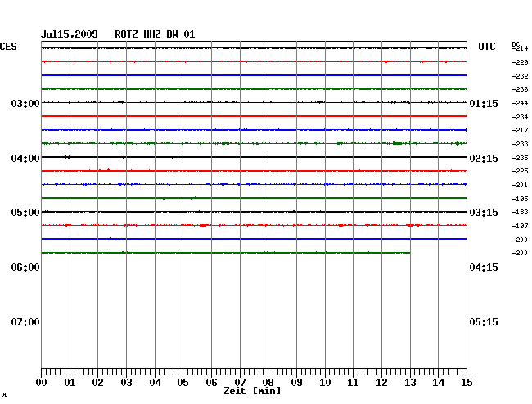
Task: Click minute label 15 on the time axis
Action: [x=467, y=383]
